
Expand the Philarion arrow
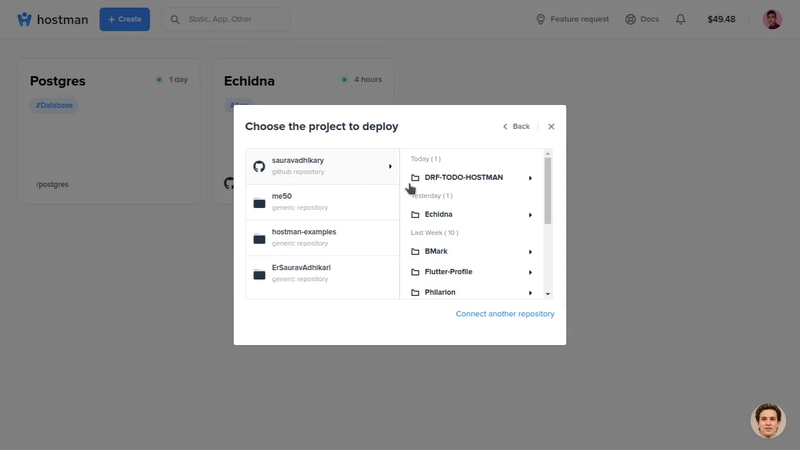click(531, 293)
